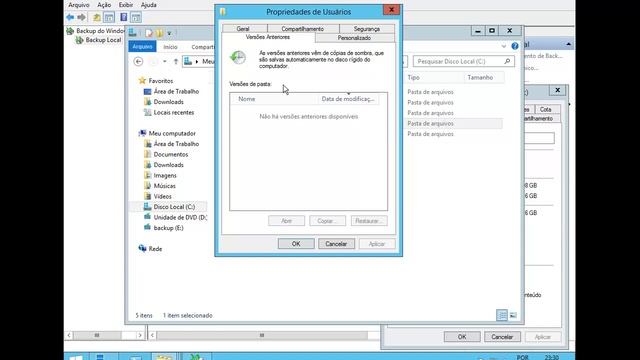640x360 pixels.
Task: Click the up-one-level folder icon in MMC toolbar
Action: tap(97, 17)
